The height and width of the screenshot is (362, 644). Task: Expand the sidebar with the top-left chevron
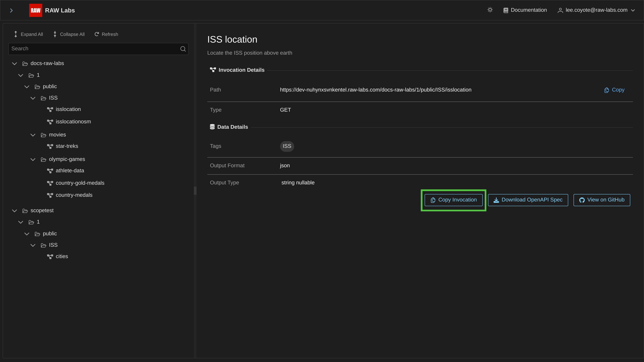(x=11, y=10)
